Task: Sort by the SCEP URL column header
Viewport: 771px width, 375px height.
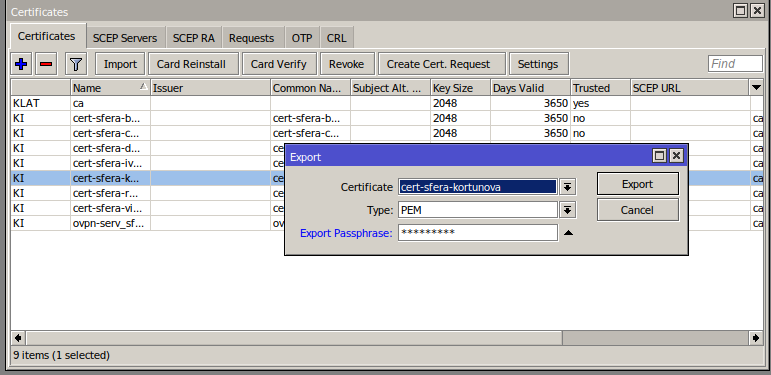Action: point(690,88)
